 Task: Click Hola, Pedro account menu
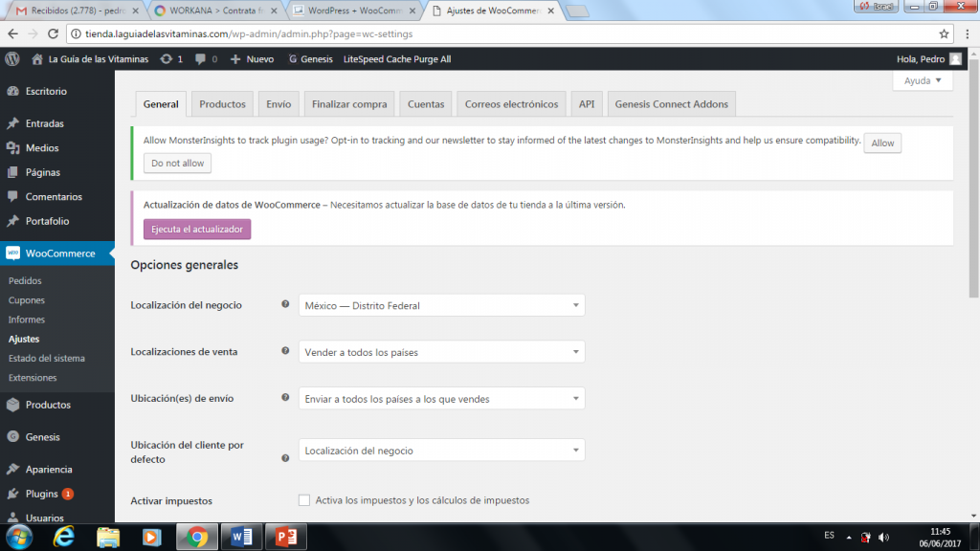[928, 58]
